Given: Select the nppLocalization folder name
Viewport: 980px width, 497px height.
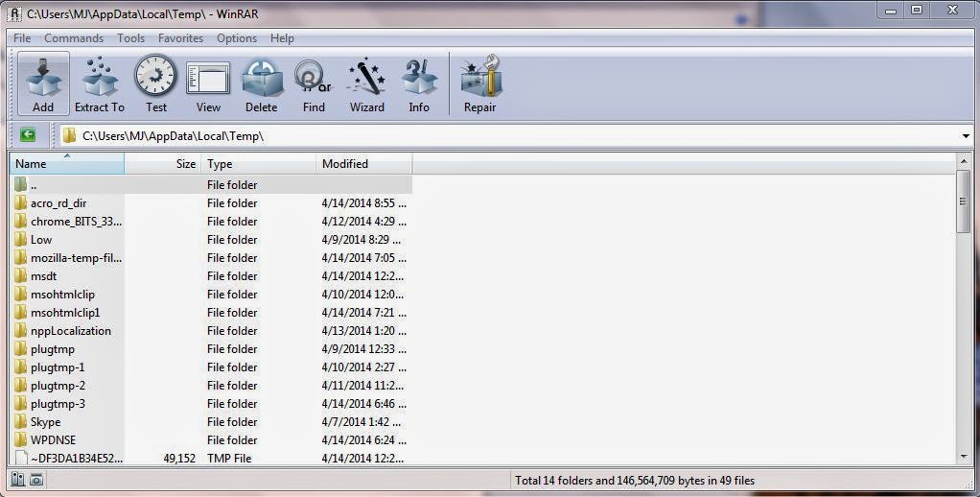Looking at the screenshot, I should pyautogui.click(x=71, y=331).
